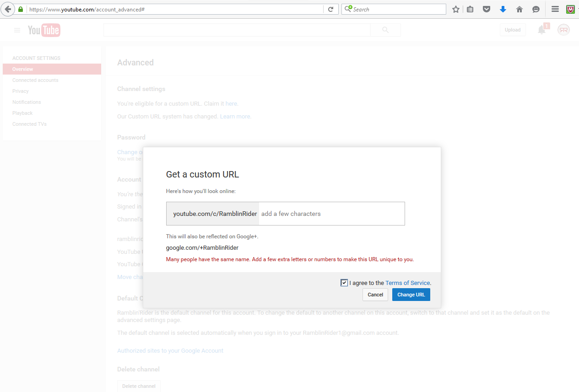Image resolution: width=579 pixels, height=392 pixels.
Task: Bookmark this page with the star icon
Action: point(456,9)
